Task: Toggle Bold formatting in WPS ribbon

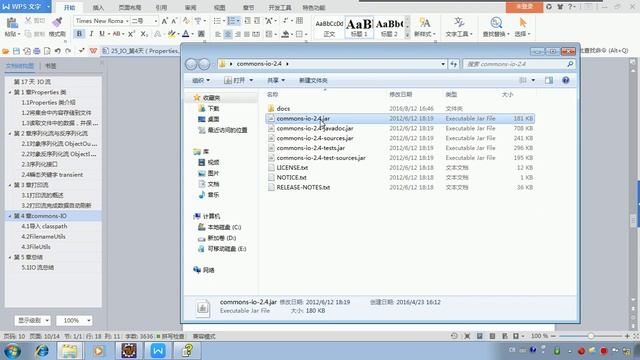Action: [x=79, y=34]
